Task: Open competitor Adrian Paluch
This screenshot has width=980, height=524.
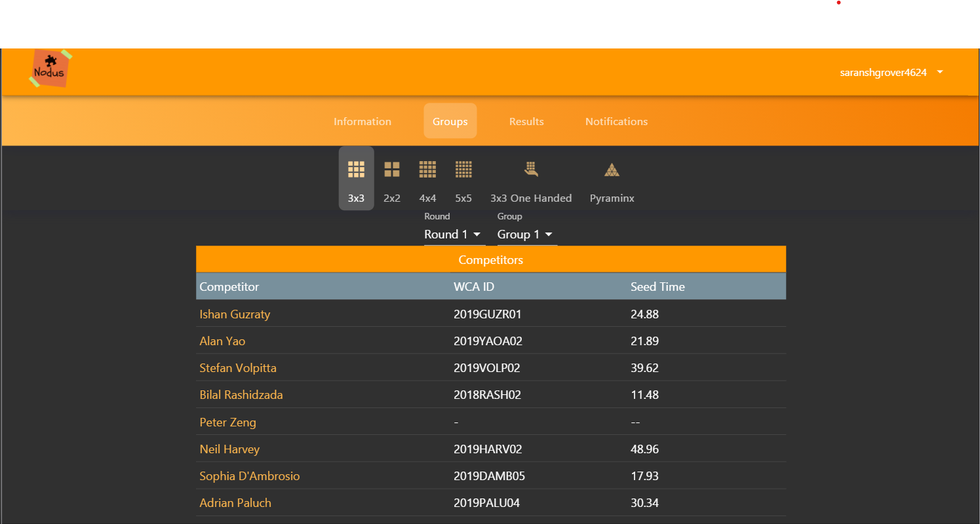Action: pyautogui.click(x=235, y=503)
